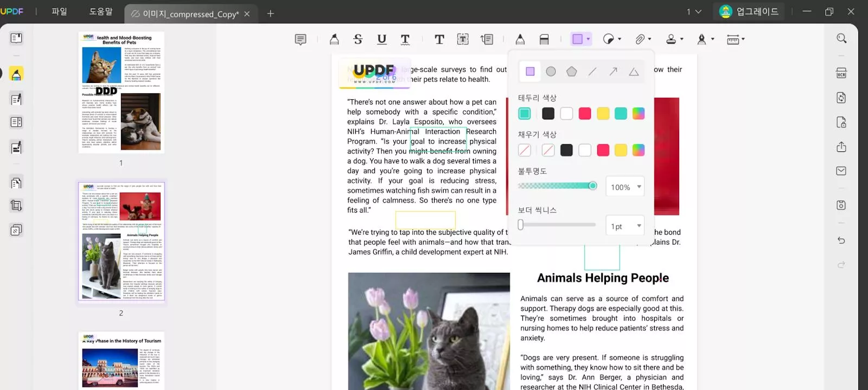Click the opacity slider handle

coord(593,186)
